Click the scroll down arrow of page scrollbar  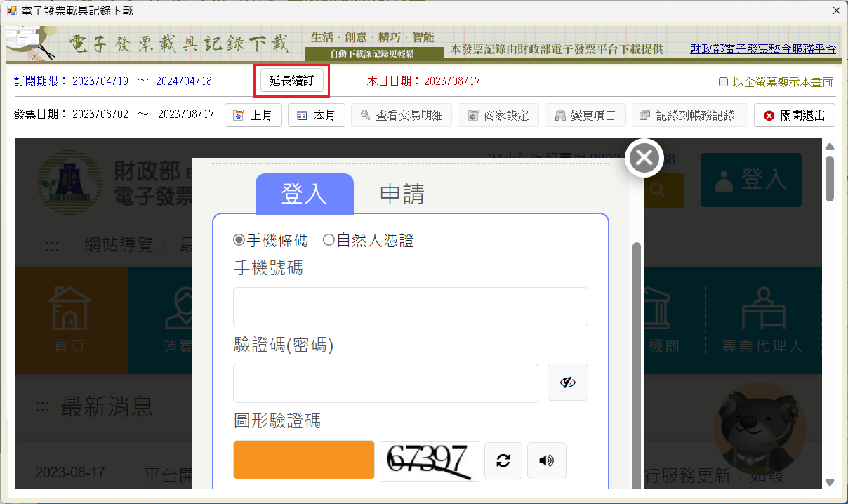point(830,482)
